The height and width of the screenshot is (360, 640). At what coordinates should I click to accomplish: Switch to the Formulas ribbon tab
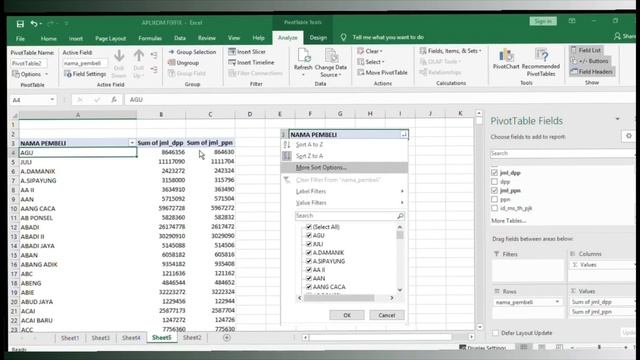coord(150,38)
